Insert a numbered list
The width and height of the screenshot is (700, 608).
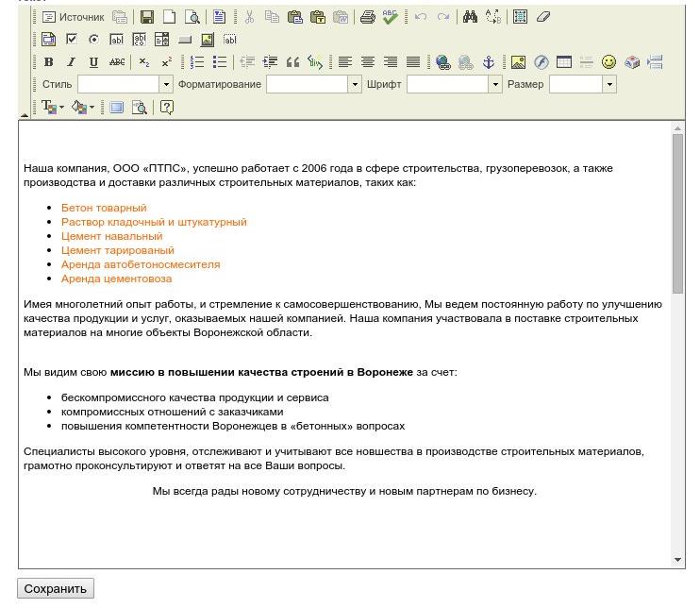(x=197, y=62)
